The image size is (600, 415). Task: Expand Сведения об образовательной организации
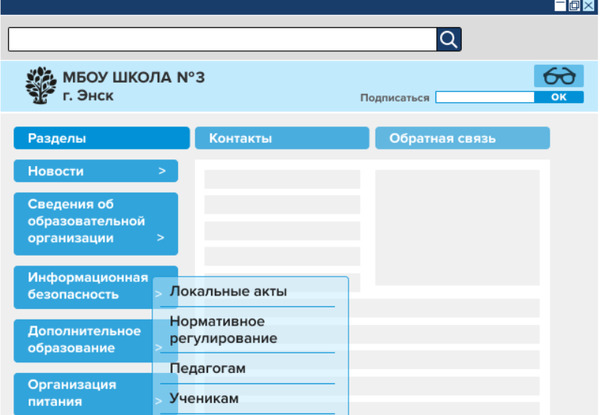pyautogui.click(x=95, y=222)
